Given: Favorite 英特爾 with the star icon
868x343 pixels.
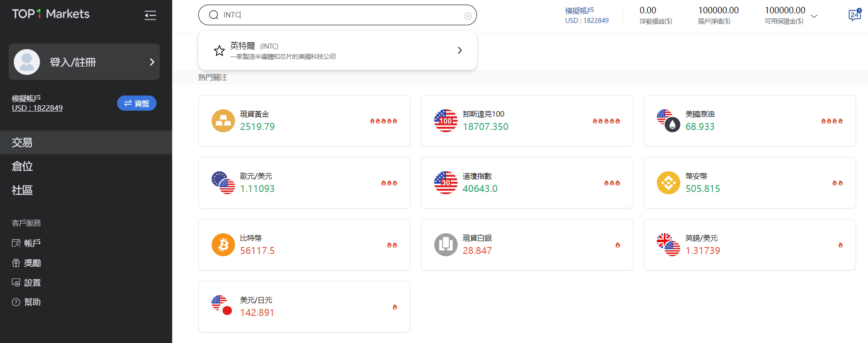Looking at the screenshot, I should click(x=219, y=51).
